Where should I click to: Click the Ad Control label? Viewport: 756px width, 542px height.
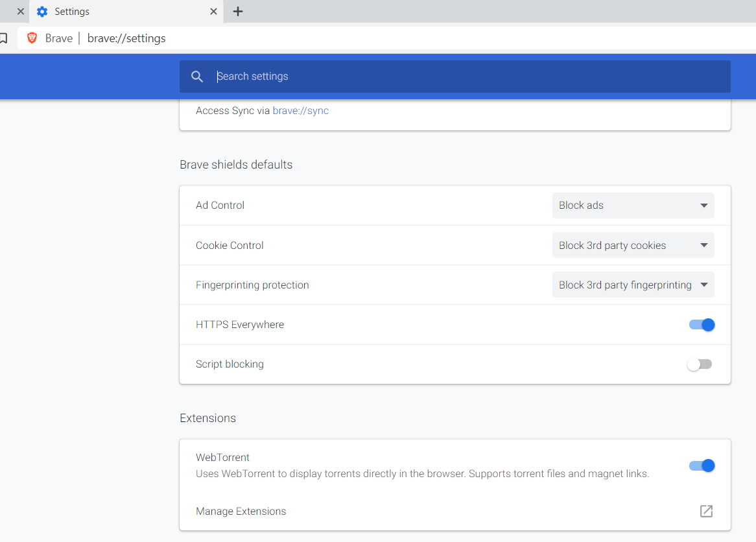[220, 206]
